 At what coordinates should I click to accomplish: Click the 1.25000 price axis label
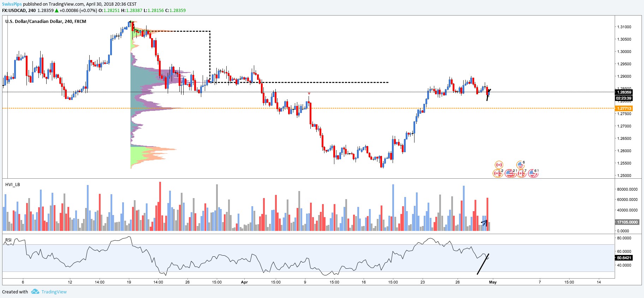pos(624,175)
